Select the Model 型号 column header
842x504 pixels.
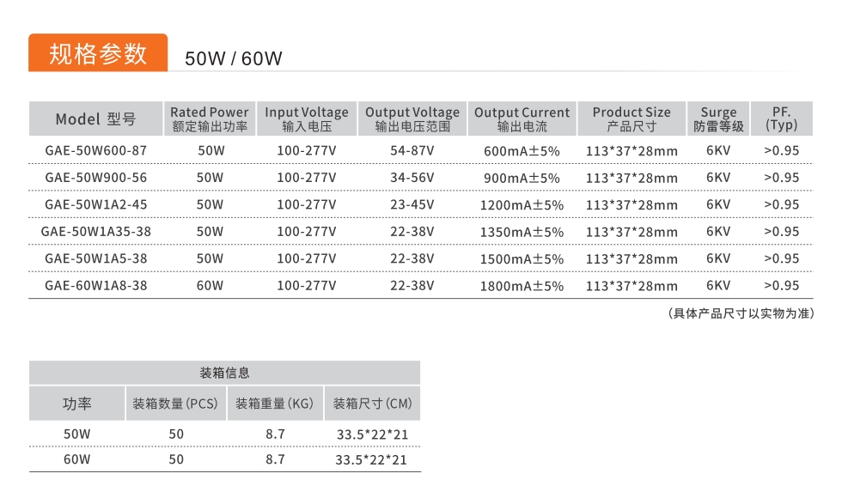95,119
